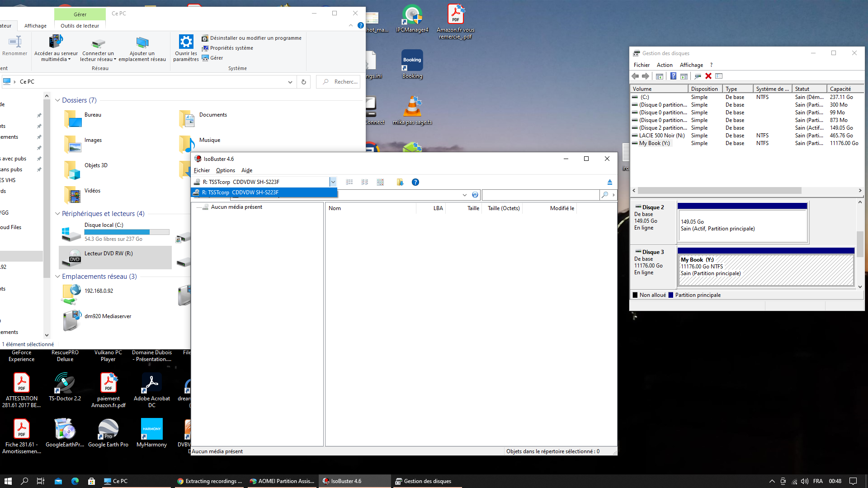
Task: Click Propriétés système in the ribbon
Action: coord(231,48)
